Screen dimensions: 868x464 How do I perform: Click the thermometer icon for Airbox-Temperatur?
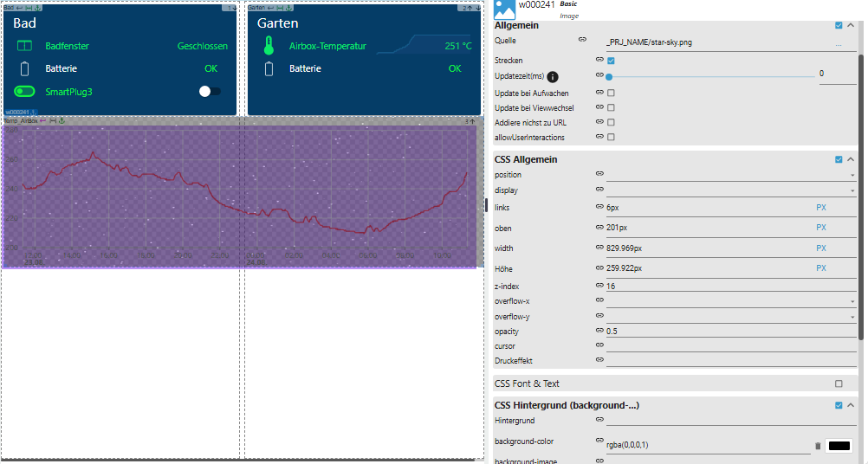[269, 47]
